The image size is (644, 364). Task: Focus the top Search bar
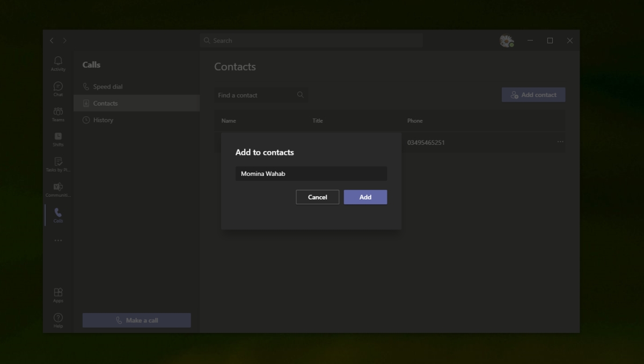coord(311,41)
